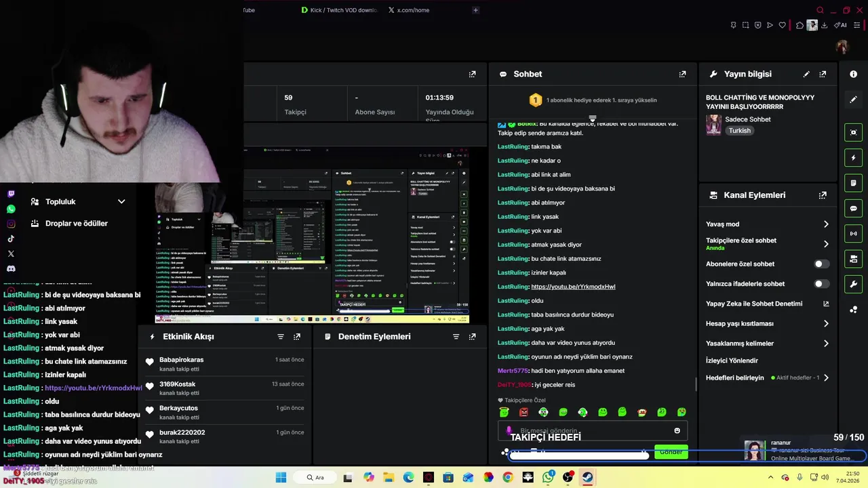Pop out the Denetim Eylemleri panel

[x=472, y=336]
